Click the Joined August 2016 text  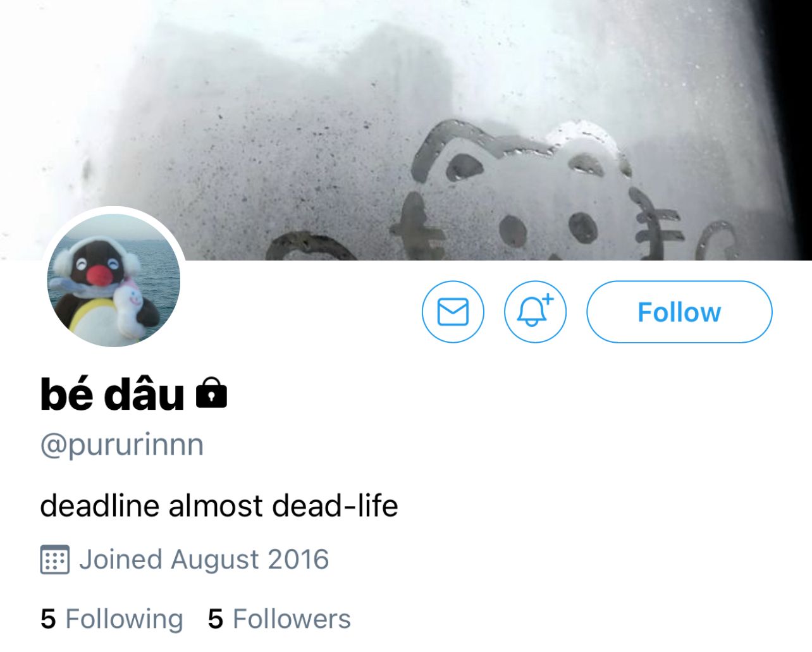(204, 560)
